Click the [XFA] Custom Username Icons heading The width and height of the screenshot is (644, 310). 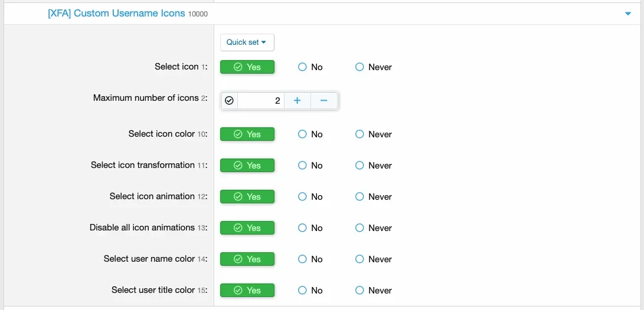coord(116,13)
